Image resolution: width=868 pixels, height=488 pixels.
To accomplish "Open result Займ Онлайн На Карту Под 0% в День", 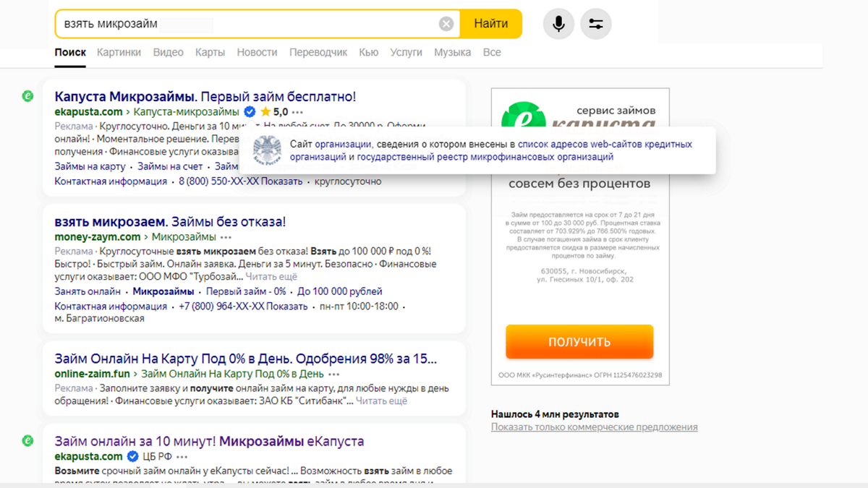I will point(246,359).
